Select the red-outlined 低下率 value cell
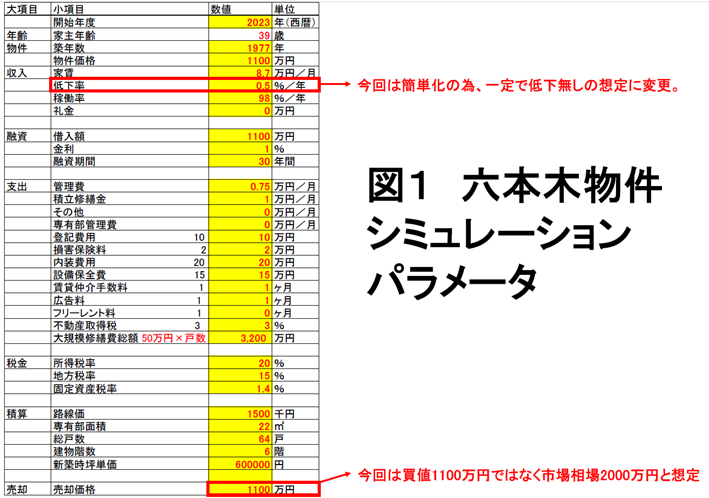 tap(240, 87)
